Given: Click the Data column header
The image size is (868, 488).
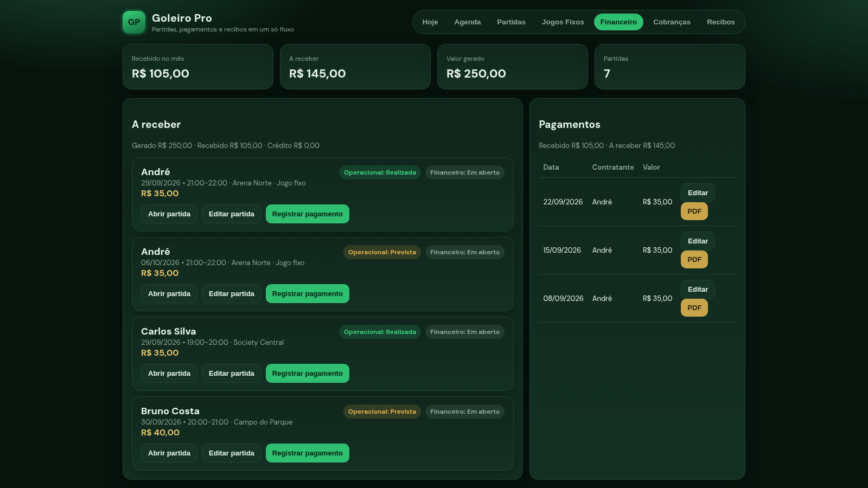Looking at the screenshot, I should pos(551,168).
